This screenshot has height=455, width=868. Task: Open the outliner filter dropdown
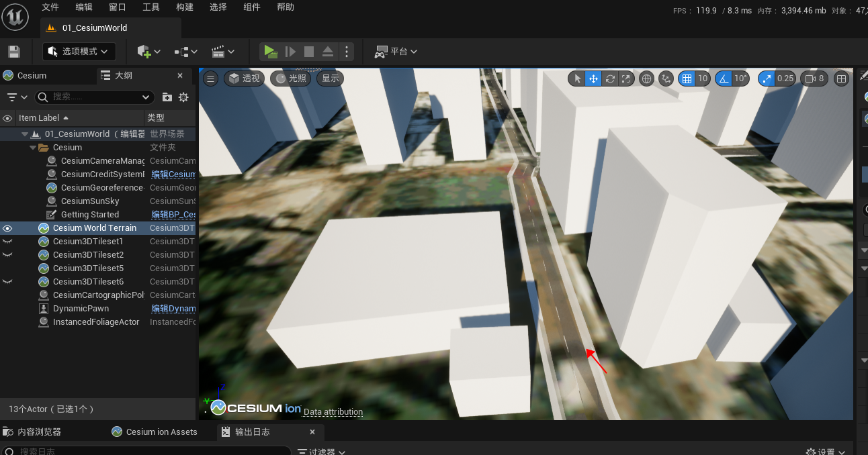point(17,97)
